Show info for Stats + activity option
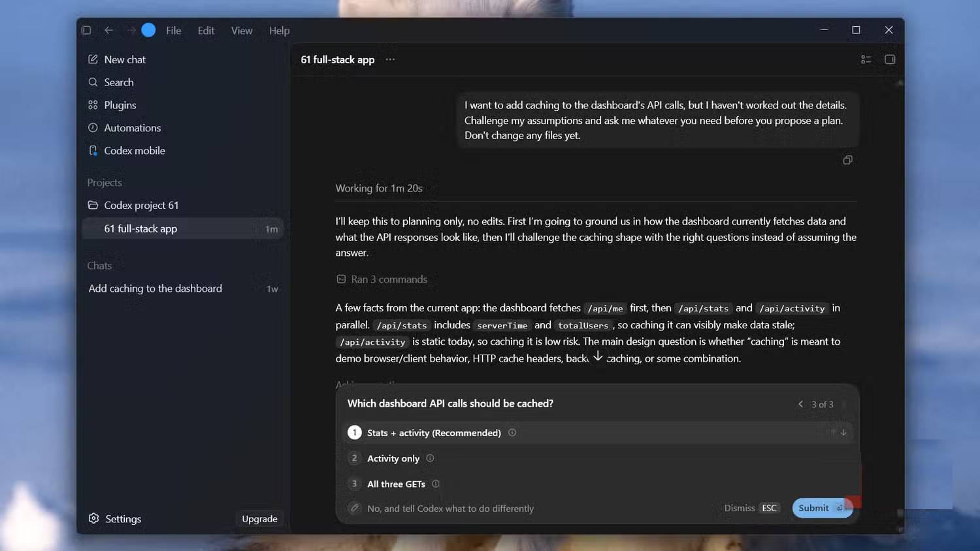 (x=512, y=432)
